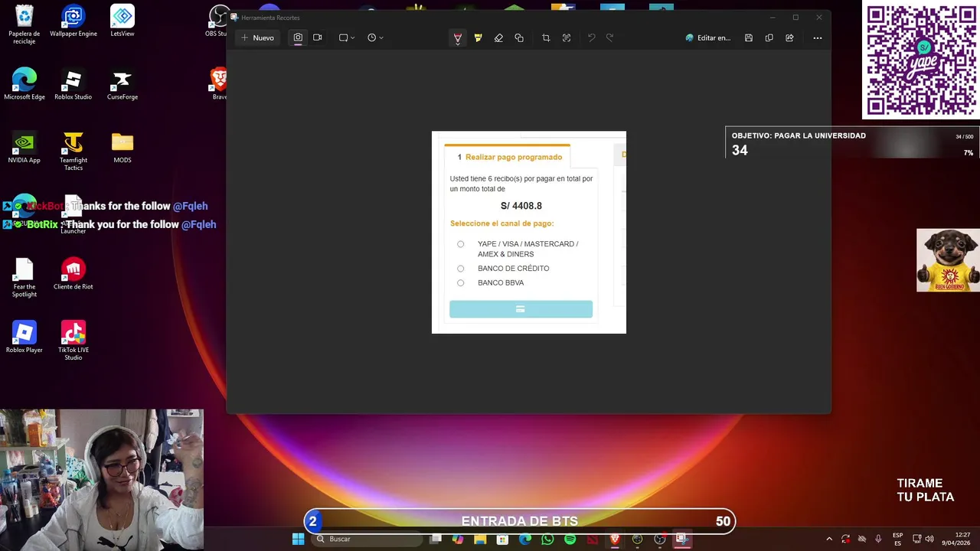Show hidden system tray icons
This screenshot has width=980, height=551.
pos(828,540)
